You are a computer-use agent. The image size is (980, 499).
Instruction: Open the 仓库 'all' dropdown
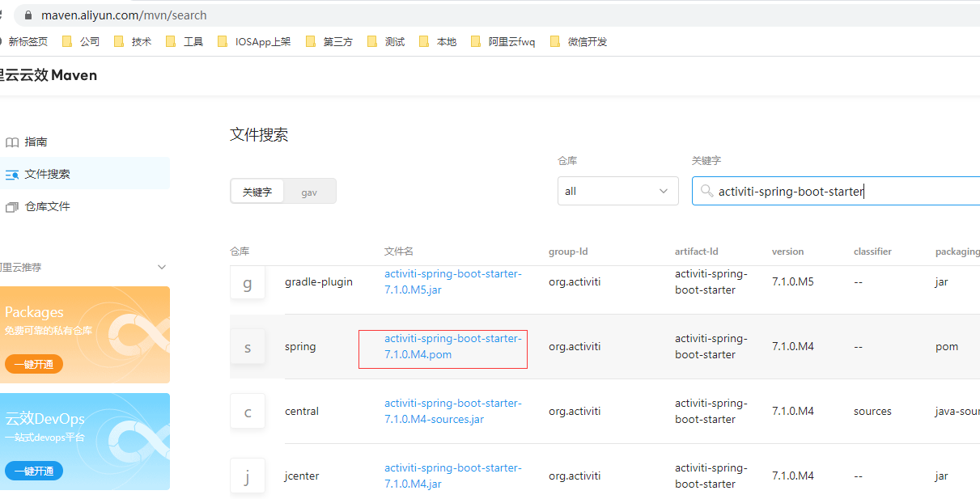(618, 191)
